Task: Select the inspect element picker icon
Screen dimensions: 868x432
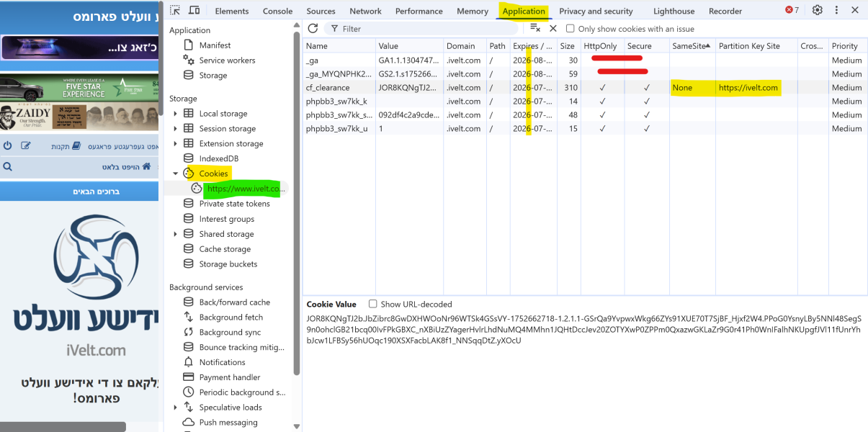Action: 175,10
